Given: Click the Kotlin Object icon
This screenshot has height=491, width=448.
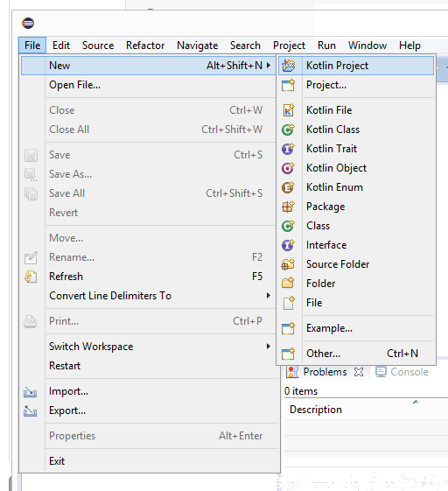Looking at the screenshot, I should (x=288, y=168).
